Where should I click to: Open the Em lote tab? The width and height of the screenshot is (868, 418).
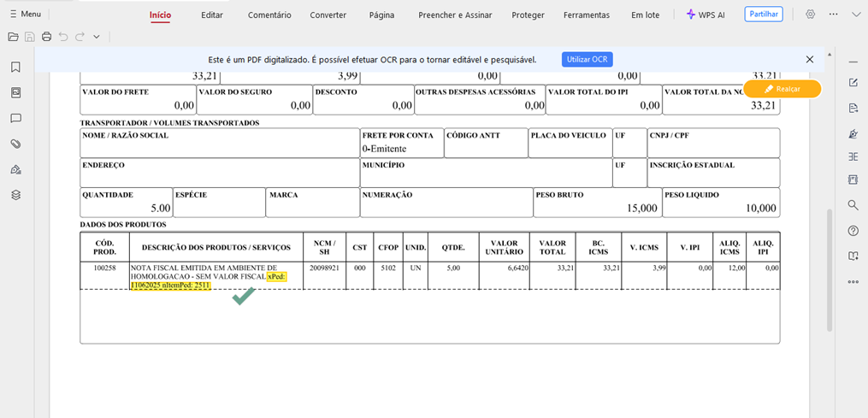click(x=646, y=15)
